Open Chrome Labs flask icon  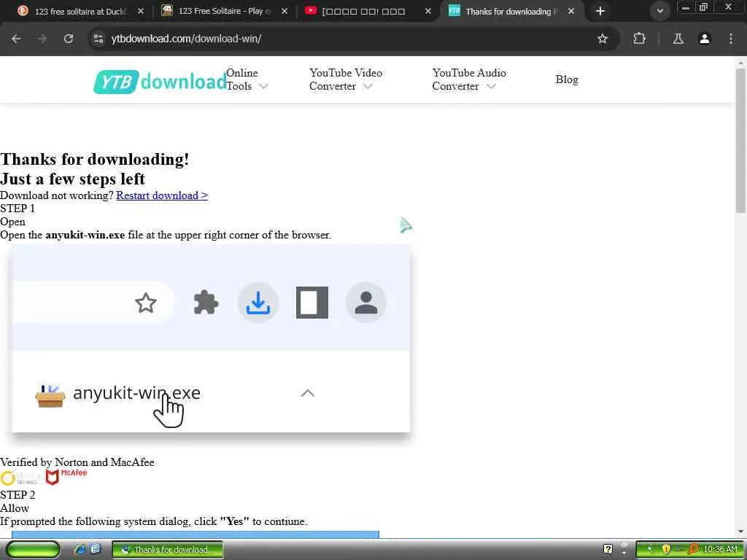pos(678,39)
